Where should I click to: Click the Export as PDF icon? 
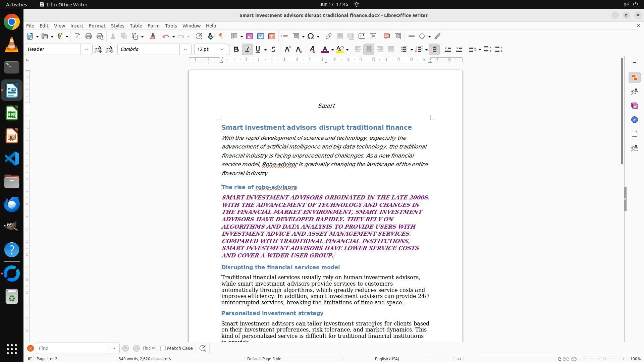(77, 36)
